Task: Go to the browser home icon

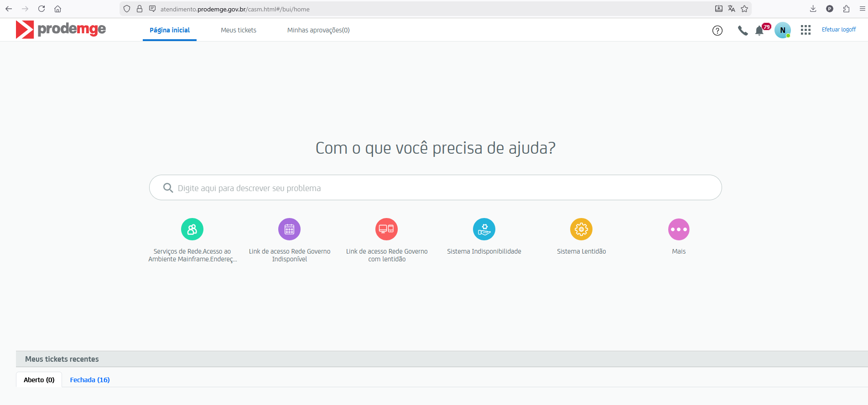Action: click(x=58, y=9)
